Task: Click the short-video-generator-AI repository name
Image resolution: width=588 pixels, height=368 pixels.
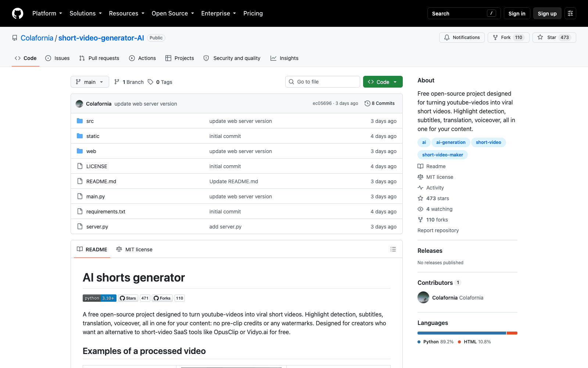Action: point(101,38)
